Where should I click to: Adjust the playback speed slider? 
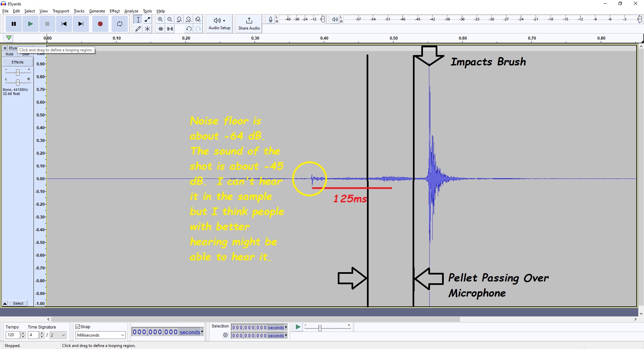[x=320, y=328]
